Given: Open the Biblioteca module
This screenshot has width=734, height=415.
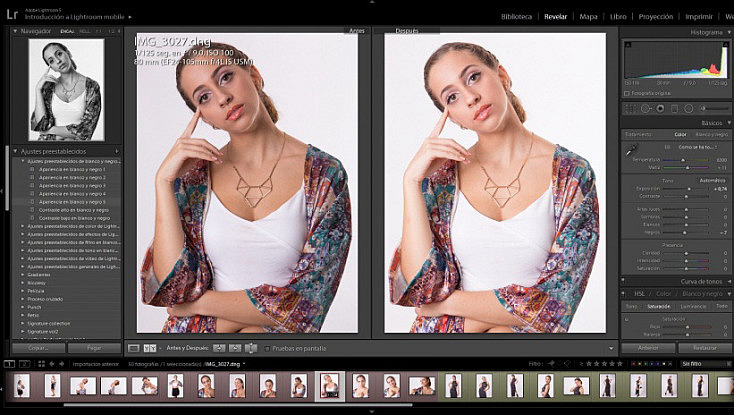Looking at the screenshot, I should pos(516,16).
